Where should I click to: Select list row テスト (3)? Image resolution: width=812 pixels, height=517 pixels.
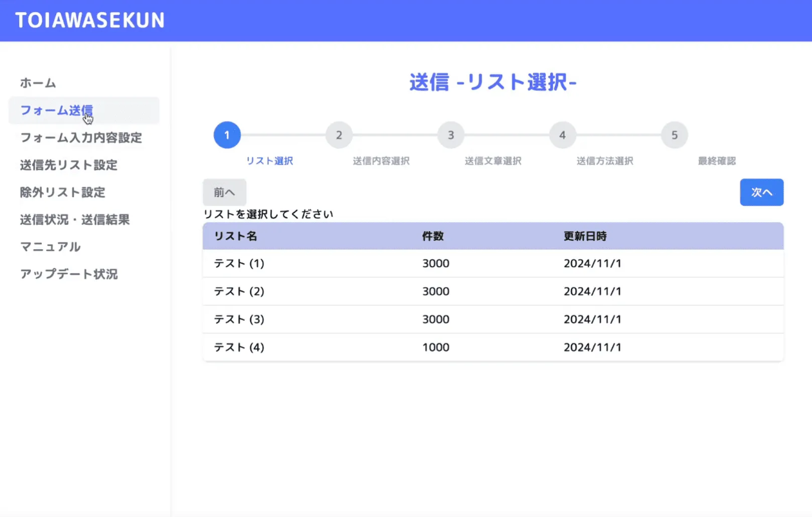click(493, 319)
